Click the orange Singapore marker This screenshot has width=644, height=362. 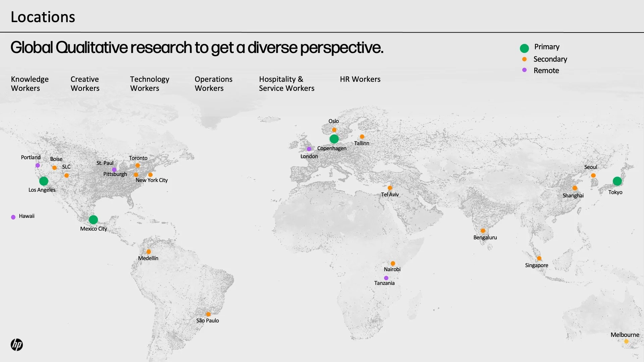pos(539,258)
